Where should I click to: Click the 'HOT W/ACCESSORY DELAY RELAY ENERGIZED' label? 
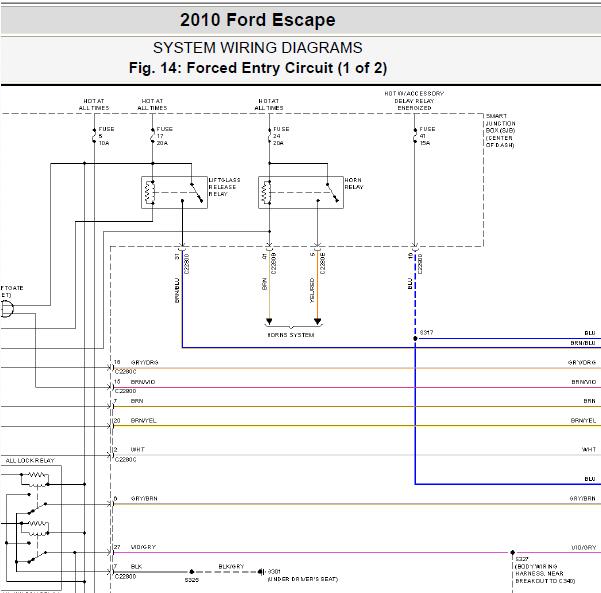coord(414,101)
